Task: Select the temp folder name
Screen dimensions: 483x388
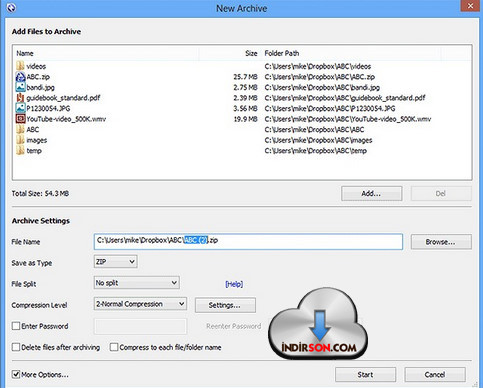Action: coord(34,151)
